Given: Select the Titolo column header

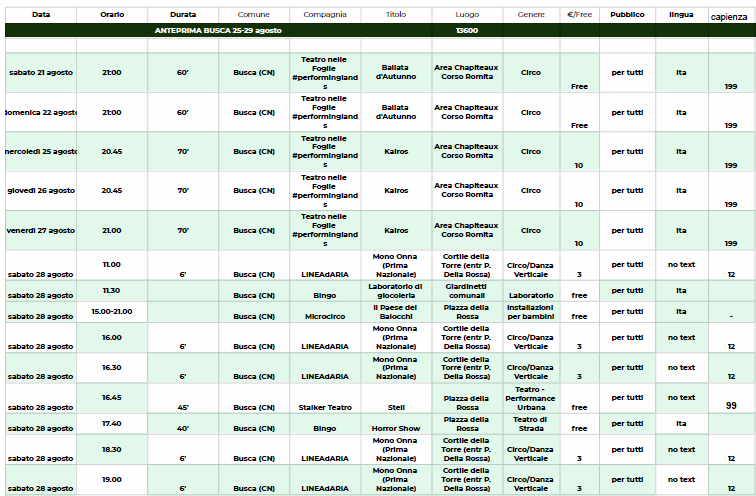Looking at the screenshot, I should tap(396, 15).
